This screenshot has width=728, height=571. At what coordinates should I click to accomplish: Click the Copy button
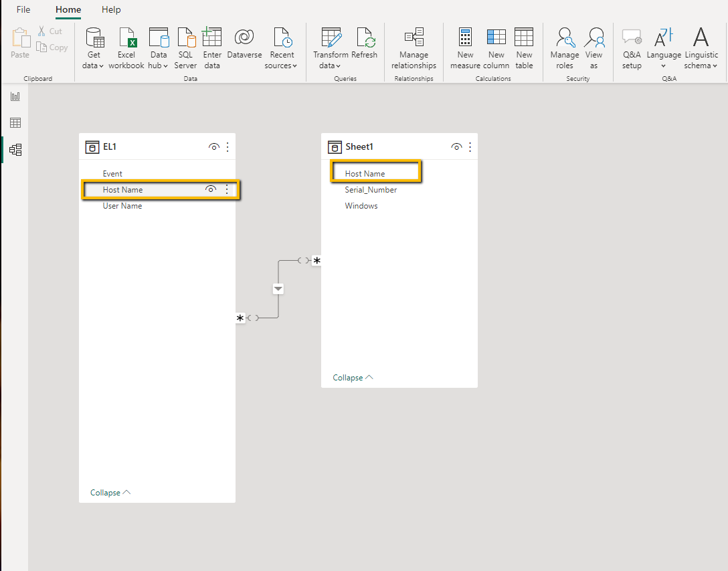coord(52,47)
